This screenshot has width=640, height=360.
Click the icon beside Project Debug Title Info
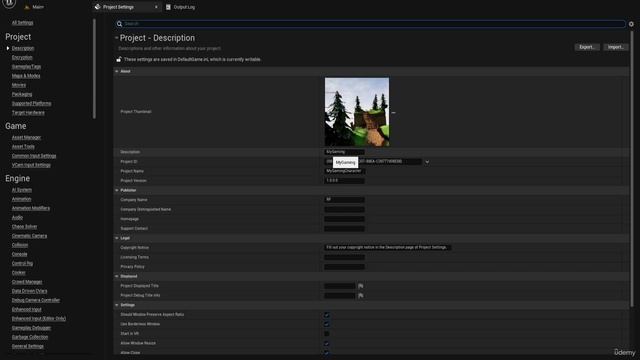click(x=360, y=296)
